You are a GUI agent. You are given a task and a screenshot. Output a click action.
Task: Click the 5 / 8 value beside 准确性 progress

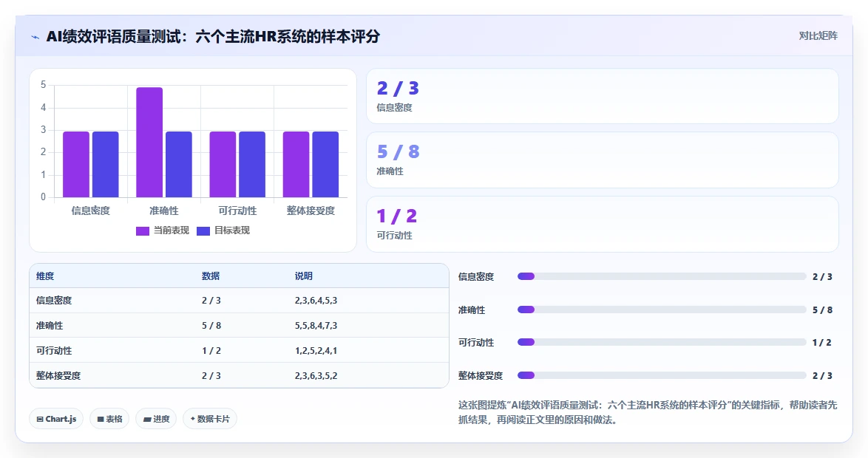pyautogui.click(x=823, y=310)
